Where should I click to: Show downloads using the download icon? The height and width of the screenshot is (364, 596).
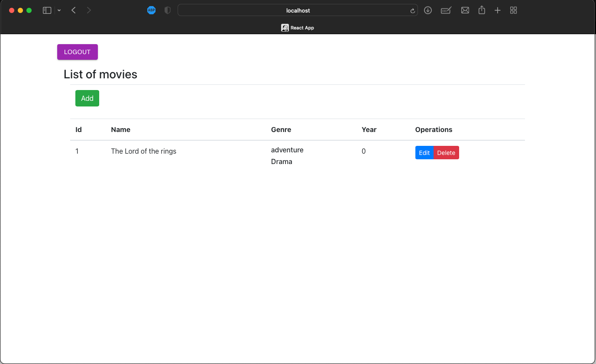point(428,10)
